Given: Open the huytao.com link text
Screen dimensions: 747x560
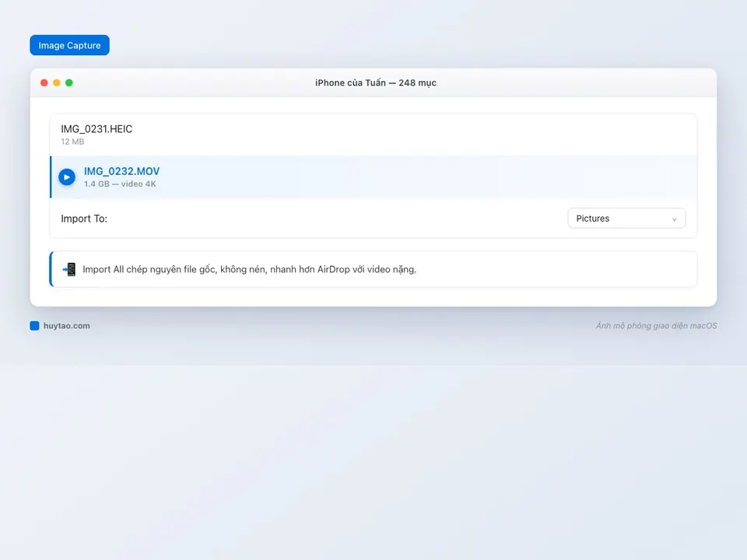Looking at the screenshot, I should coord(67,326).
